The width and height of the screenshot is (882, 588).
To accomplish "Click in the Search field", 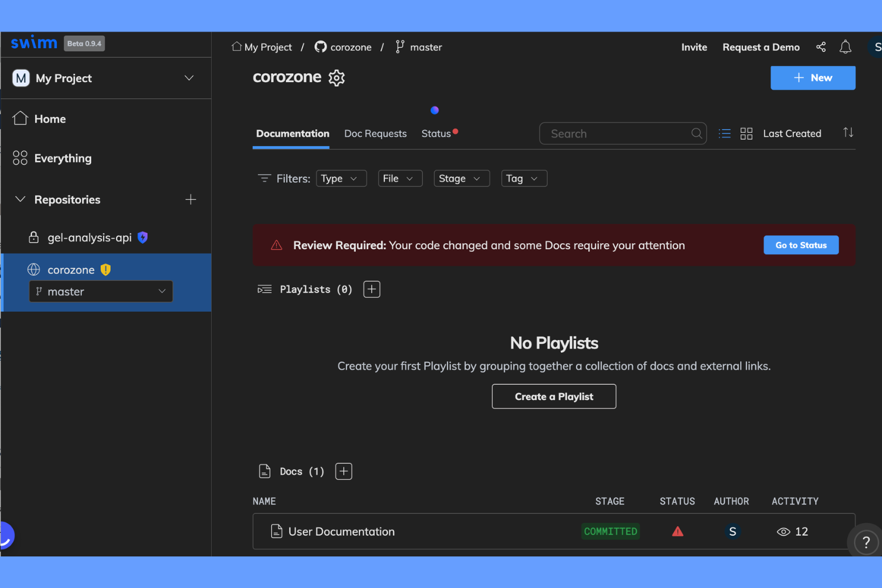I will 623,133.
